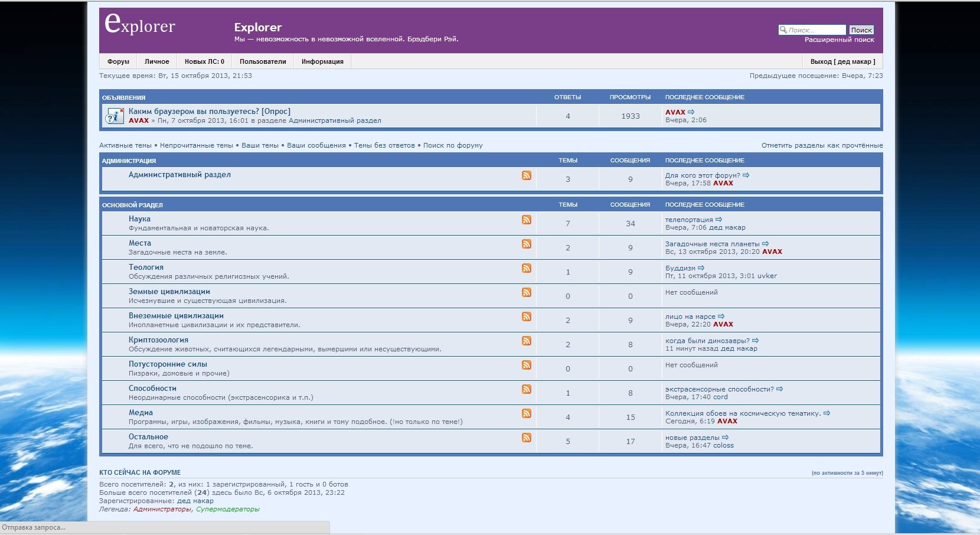Log out via Выход [ дед макар ]
The image size is (980, 535).
click(842, 61)
